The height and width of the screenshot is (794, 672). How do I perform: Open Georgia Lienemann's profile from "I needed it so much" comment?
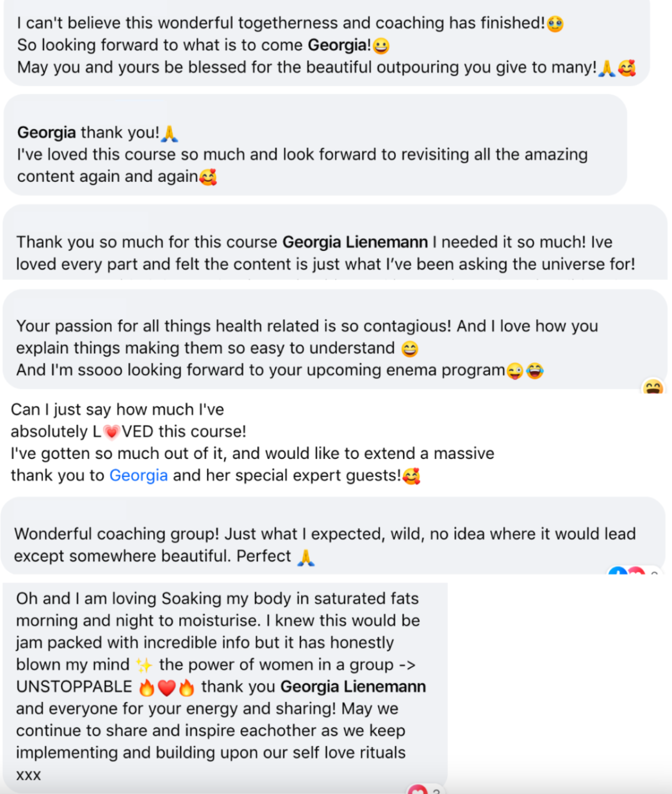pyautogui.click(x=355, y=242)
